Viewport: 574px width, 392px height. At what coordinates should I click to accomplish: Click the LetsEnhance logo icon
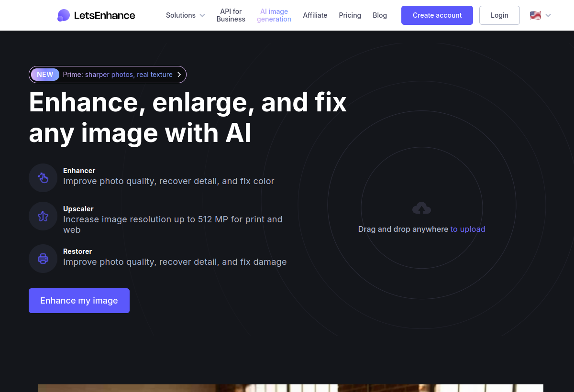(x=64, y=15)
